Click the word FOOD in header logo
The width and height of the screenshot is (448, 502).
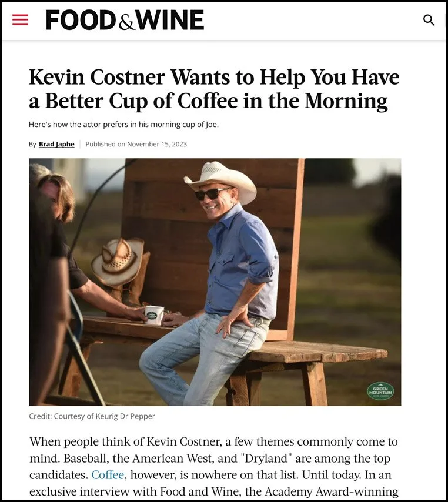[81, 20]
